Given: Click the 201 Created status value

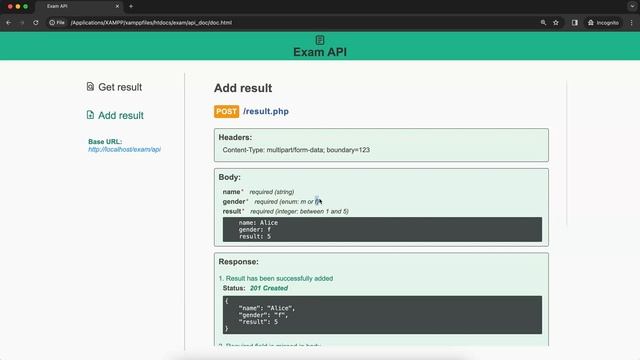Looking at the screenshot, I should point(269,288).
